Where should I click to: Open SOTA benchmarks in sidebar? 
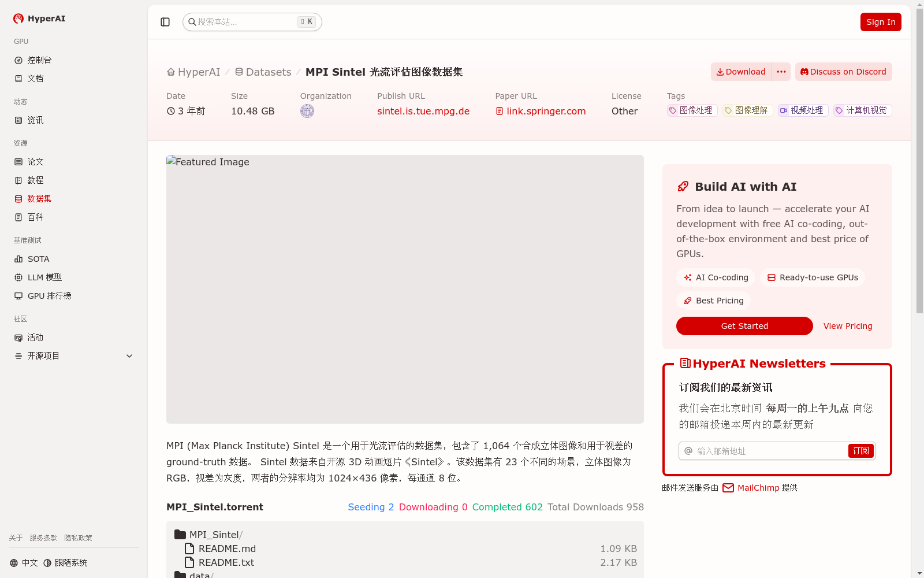click(74, 259)
